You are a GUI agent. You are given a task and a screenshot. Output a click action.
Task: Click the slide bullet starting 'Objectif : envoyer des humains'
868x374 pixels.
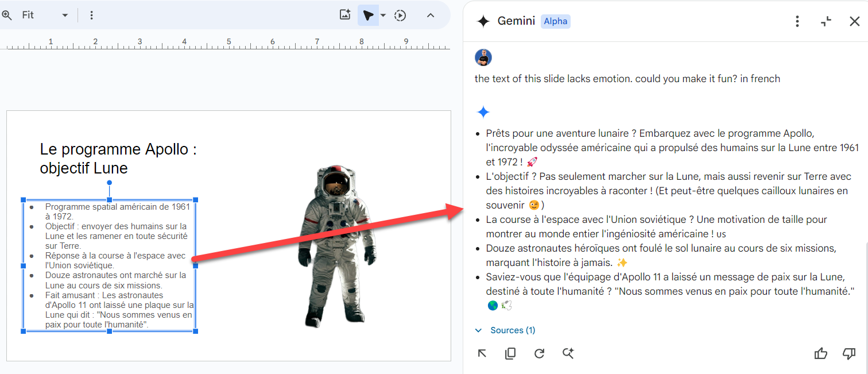tap(116, 236)
